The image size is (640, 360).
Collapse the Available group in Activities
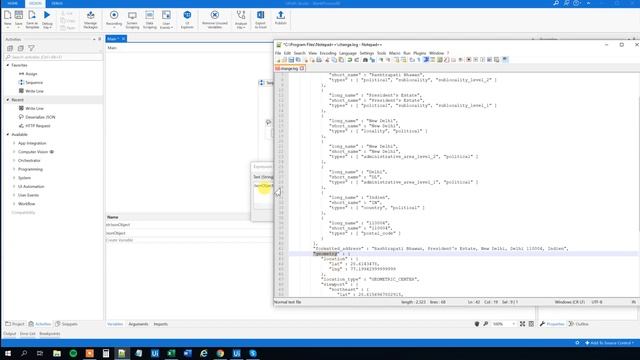click(8, 135)
